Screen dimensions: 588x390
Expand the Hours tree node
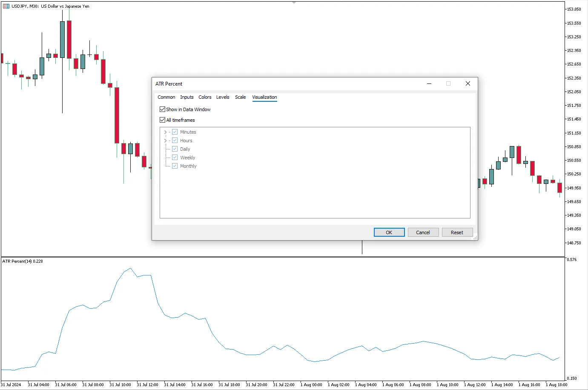(165, 141)
